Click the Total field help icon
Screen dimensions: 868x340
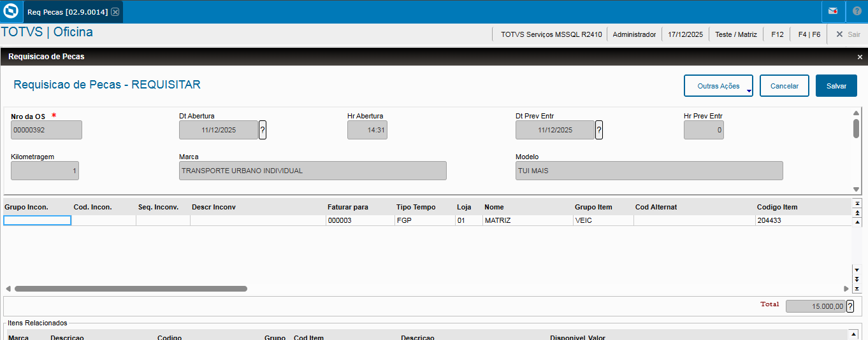click(850, 306)
